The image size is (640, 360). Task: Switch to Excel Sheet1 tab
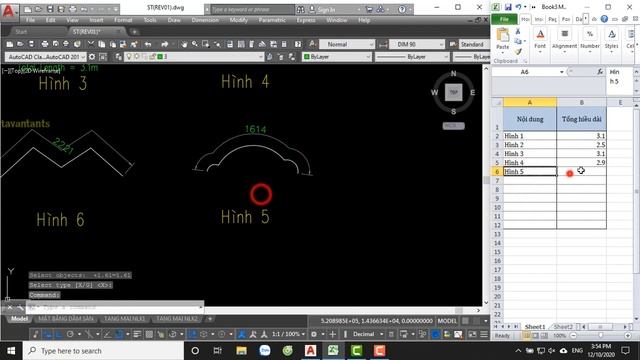535,327
